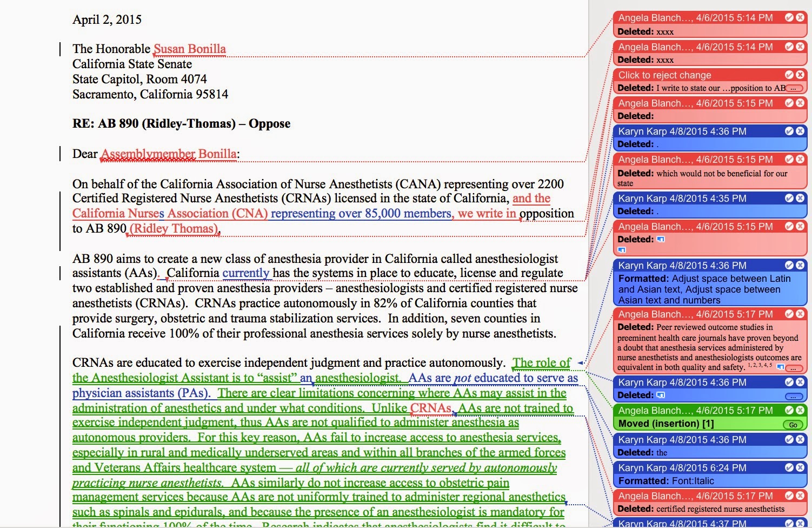The height and width of the screenshot is (528, 812).
Task: Accept Karyn Karp's 4:36 PM period deletion
Action: pos(789,131)
